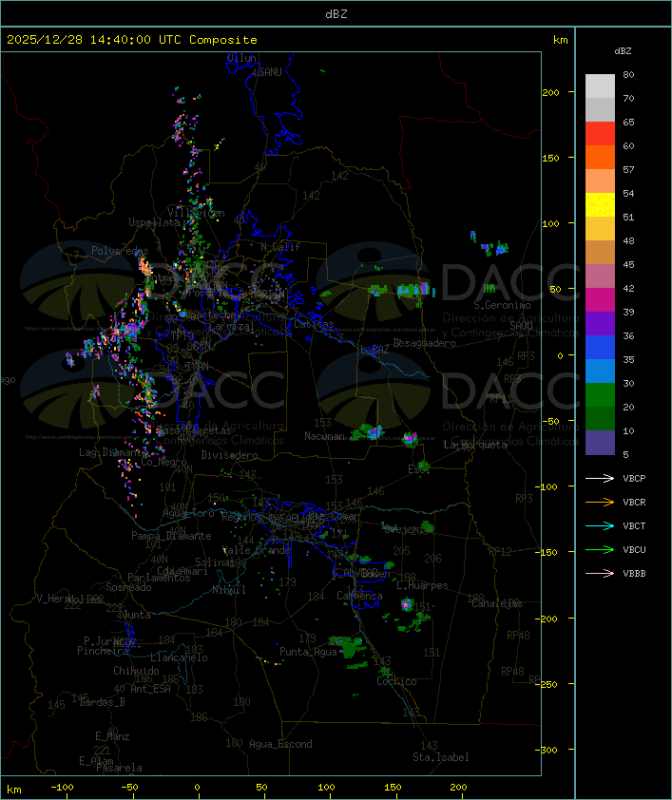Pick the tan 45-48 dBZ swatch
This screenshot has height=800, width=672.
click(600, 253)
